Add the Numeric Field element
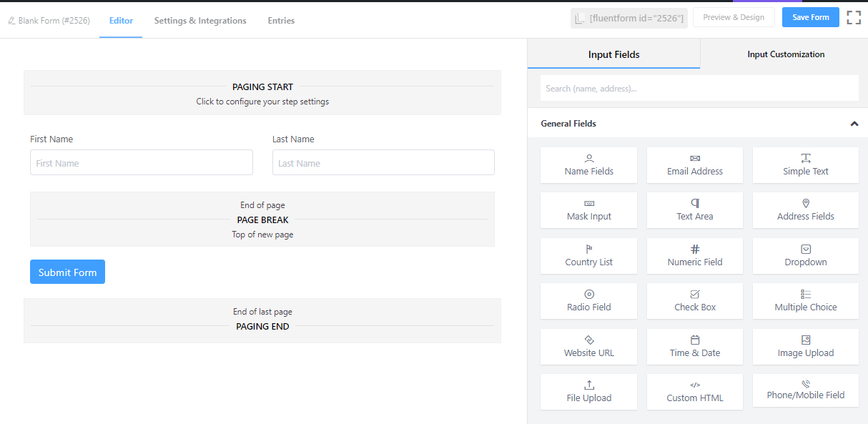 point(695,256)
